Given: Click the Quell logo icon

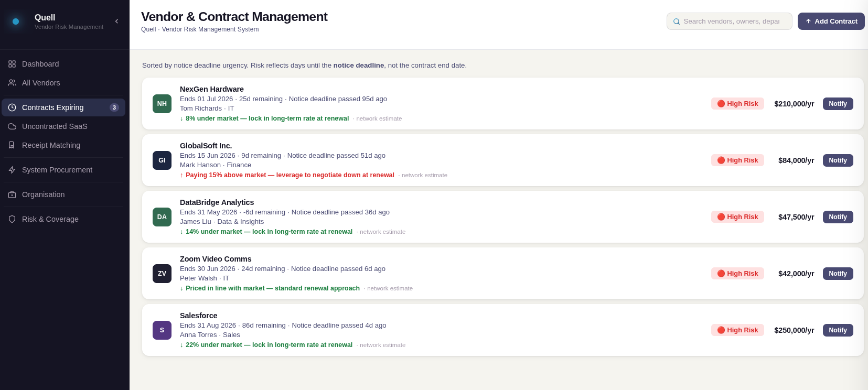Looking at the screenshot, I should [x=16, y=21].
